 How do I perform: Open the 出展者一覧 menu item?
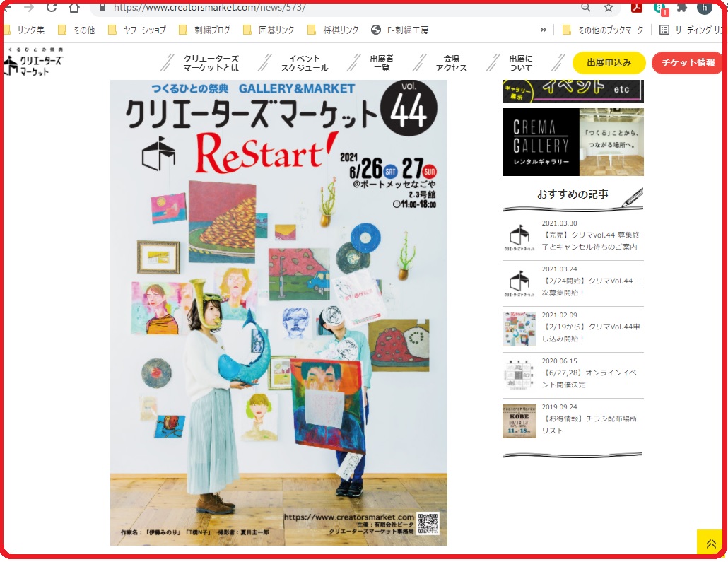[382, 63]
